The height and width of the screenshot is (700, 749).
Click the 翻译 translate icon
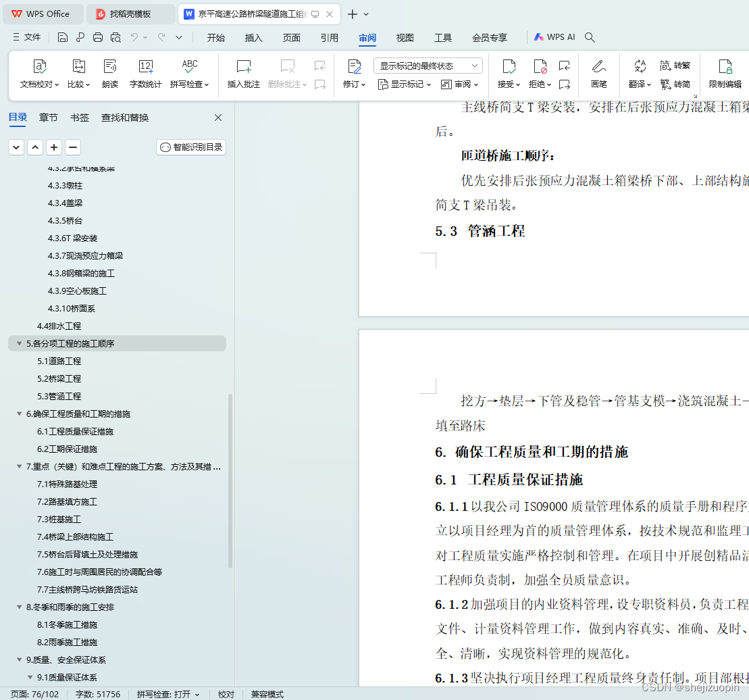(640, 74)
